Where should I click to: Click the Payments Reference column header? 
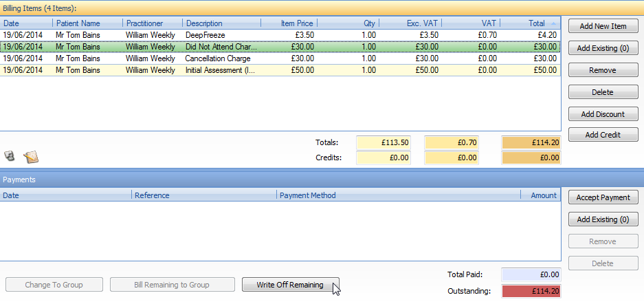[x=204, y=195]
